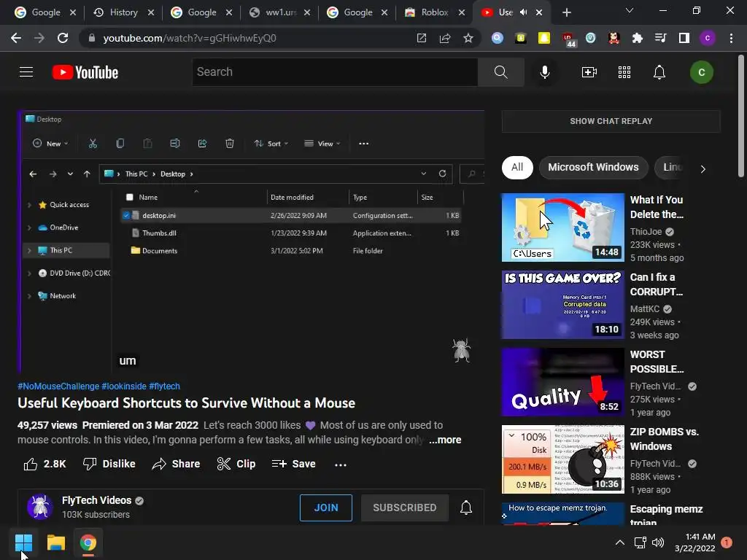747x560 pixels.
Task: Share the video
Action: (x=176, y=464)
